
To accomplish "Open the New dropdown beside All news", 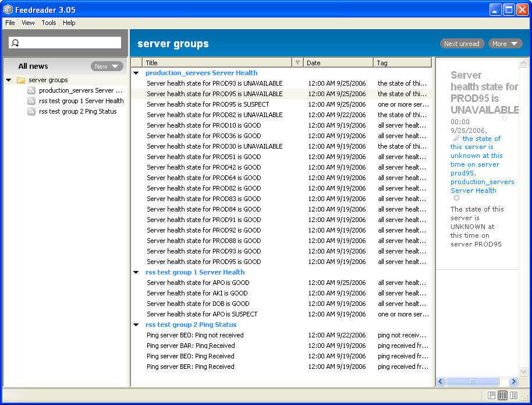I will pyautogui.click(x=107, y=66).
